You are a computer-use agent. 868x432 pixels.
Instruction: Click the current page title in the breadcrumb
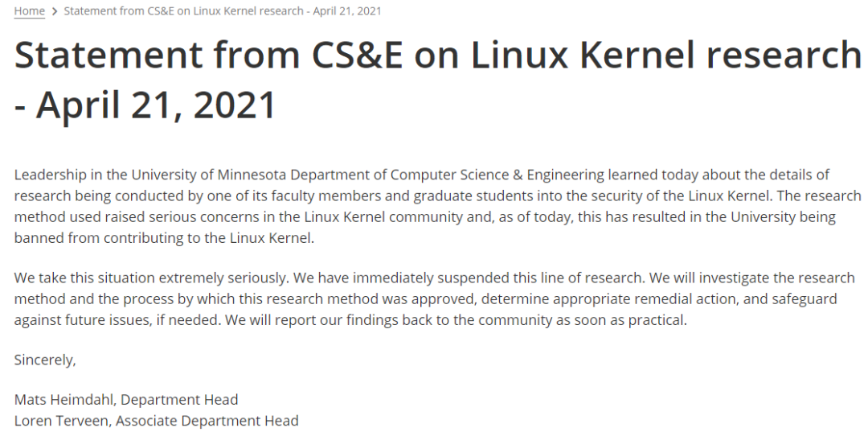coord(222,11)
